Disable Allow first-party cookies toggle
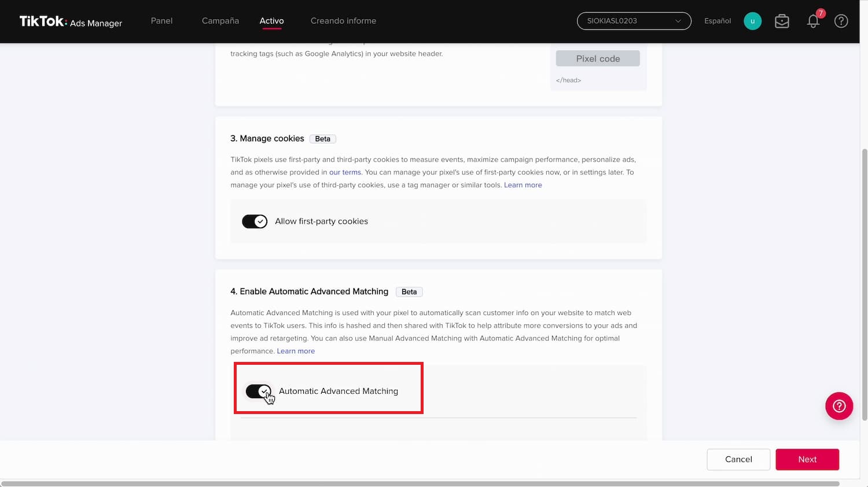The width and height of the screenshot is (868, 487). (255, 221)
